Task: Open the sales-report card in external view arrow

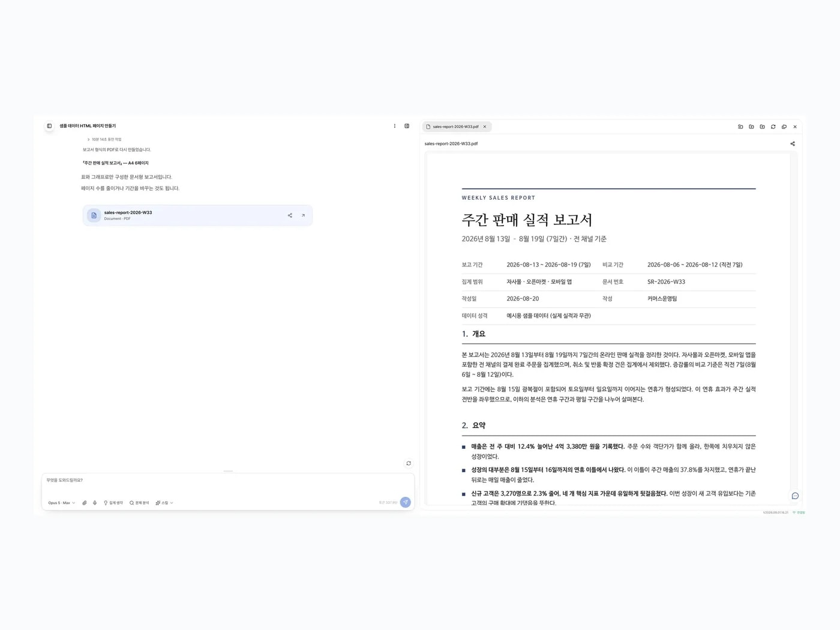Action: (303, 215)
